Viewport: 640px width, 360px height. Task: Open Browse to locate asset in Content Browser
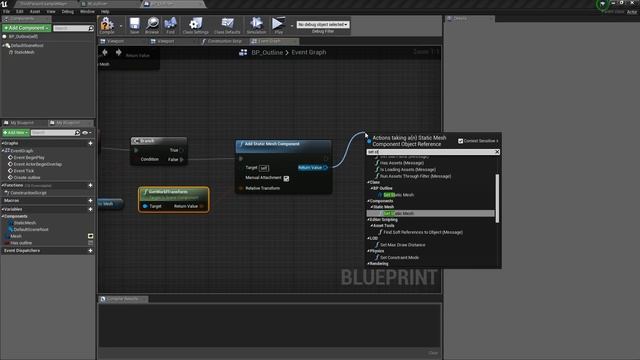pos(152,24)
